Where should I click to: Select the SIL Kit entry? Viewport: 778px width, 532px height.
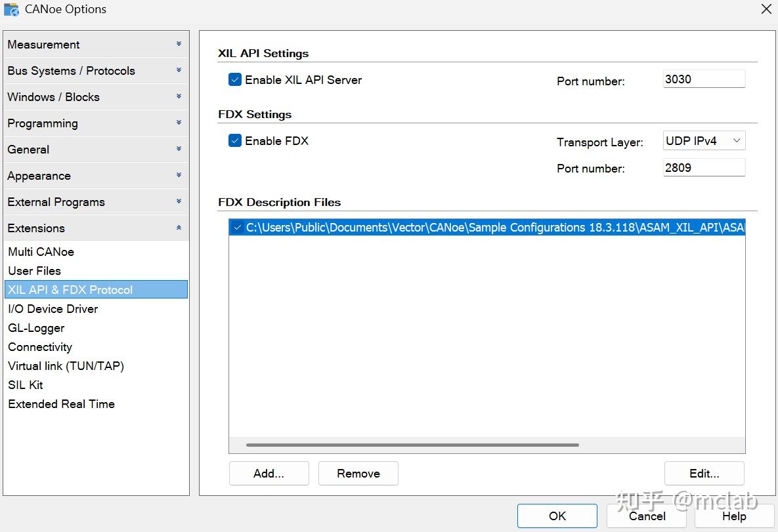(x=26, y=385)
